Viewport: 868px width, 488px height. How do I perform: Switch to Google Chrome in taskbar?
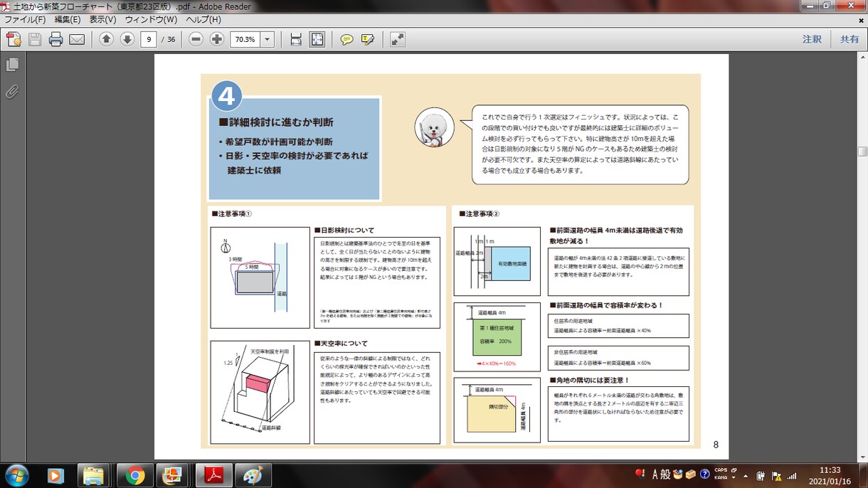click(x=135, y=475)
